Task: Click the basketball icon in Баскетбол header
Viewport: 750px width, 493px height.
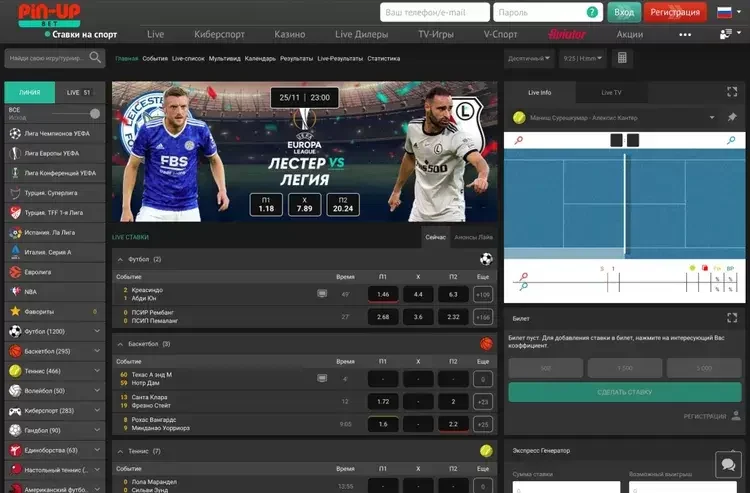Action: [486, 344]
